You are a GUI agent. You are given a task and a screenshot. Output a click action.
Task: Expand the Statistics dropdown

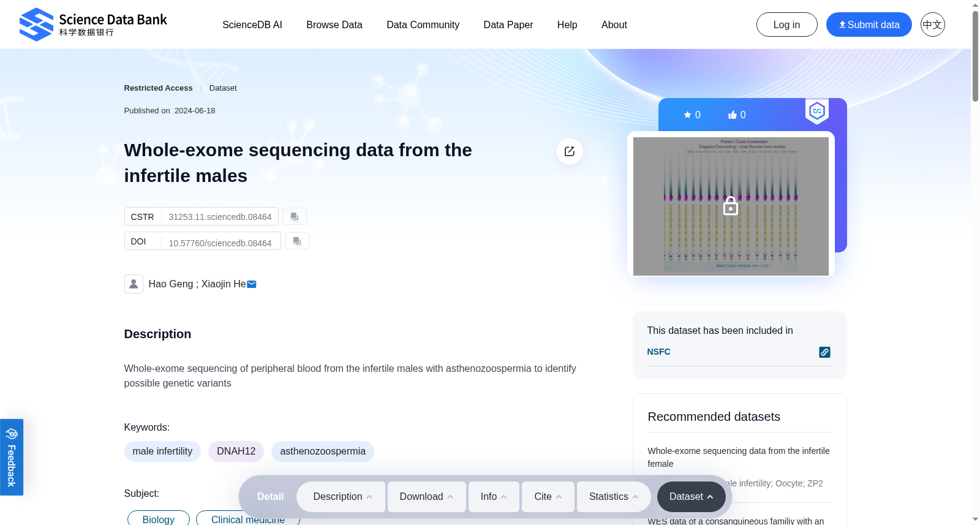tap(614, 497)
